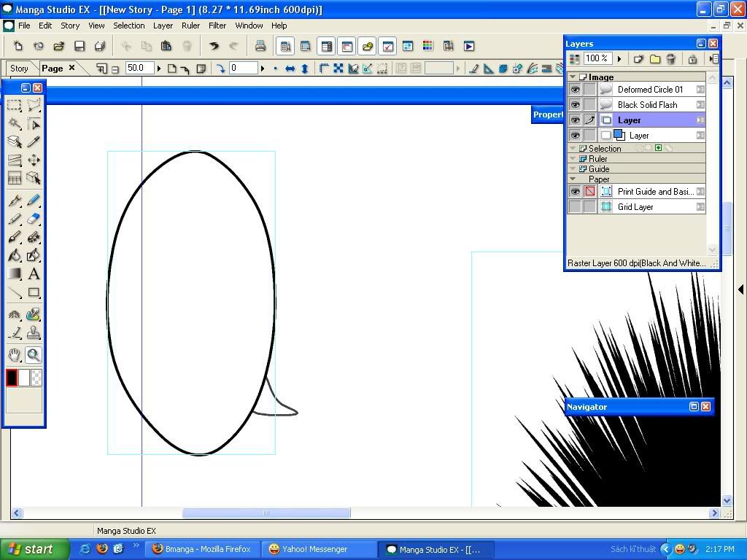The image size is (747, 560).
Task: Open the layer opacity 100% dropdown arrow
Action: click(x=619, y=58)
